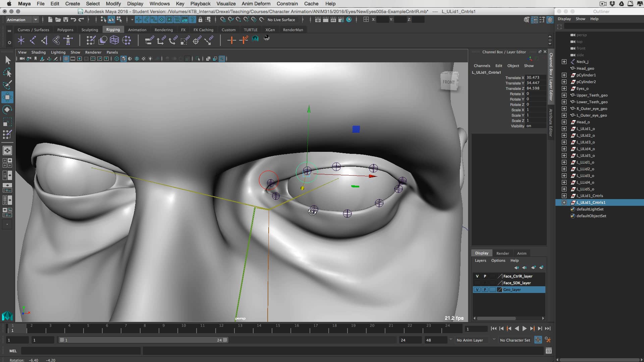Open the Outliner panel icon in the toolbox

click(x=7, y=175)
